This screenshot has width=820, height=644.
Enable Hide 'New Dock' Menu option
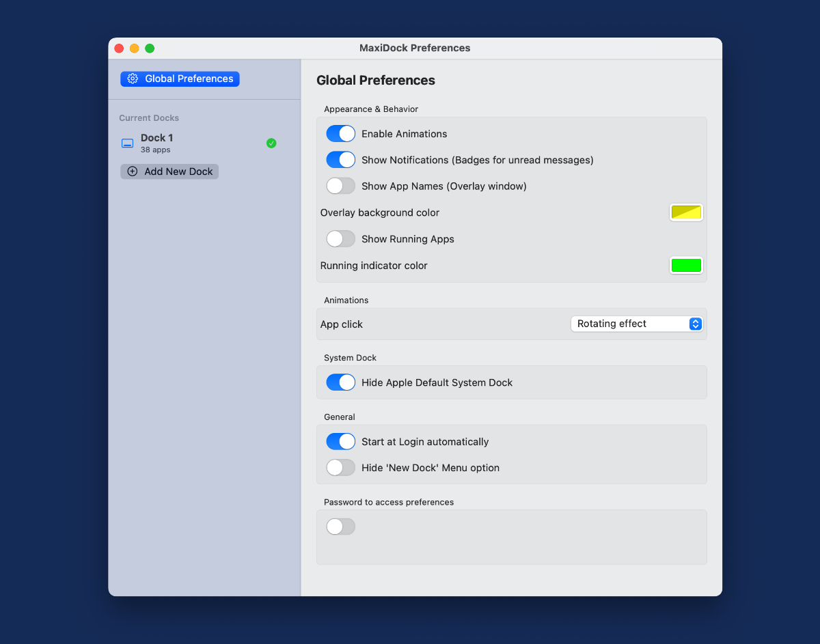click(341, 468)
